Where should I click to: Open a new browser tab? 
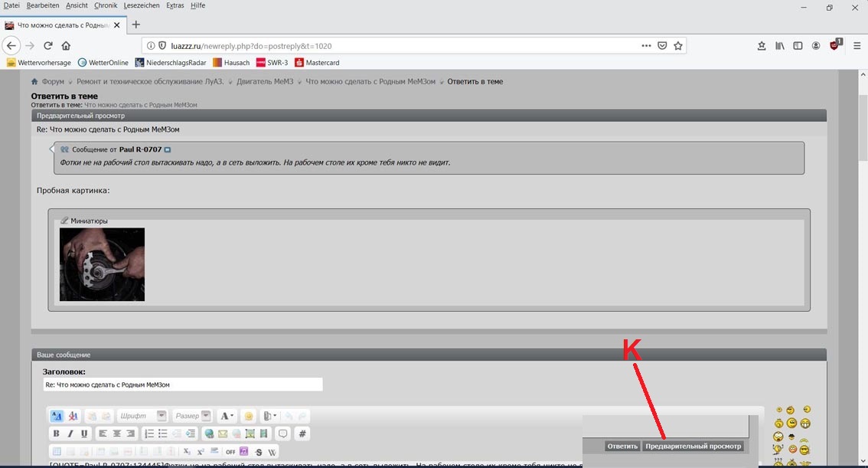[135, 25]
